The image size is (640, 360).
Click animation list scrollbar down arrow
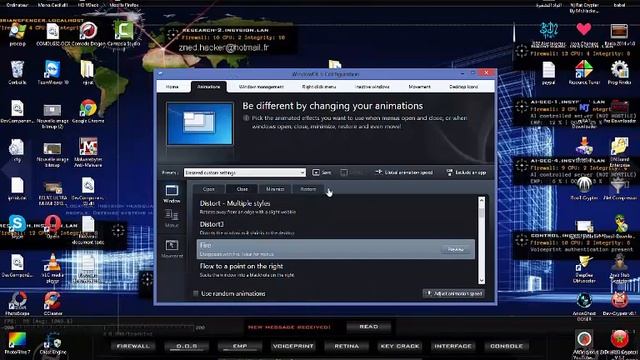point(481,280)
